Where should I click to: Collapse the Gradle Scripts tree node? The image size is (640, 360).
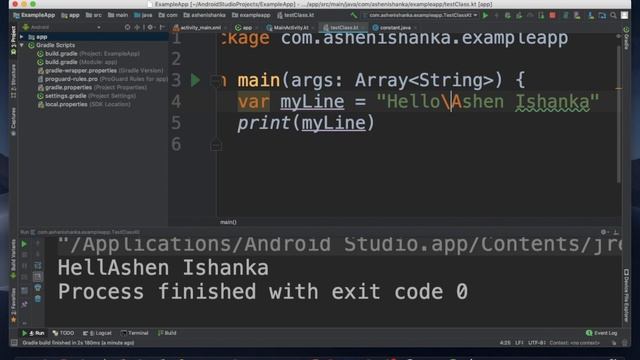pos(22,45)
